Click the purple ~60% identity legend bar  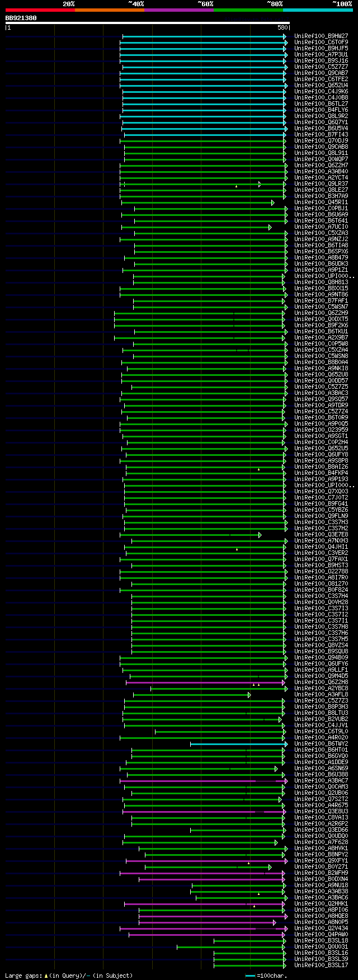(x=179, y=10)
